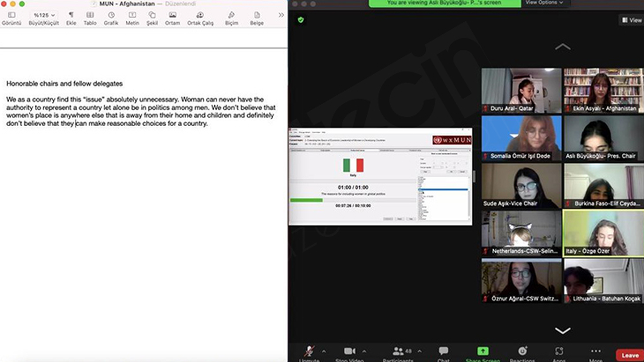
Task: Click the green speaker time progress bar
Action: 306,200
